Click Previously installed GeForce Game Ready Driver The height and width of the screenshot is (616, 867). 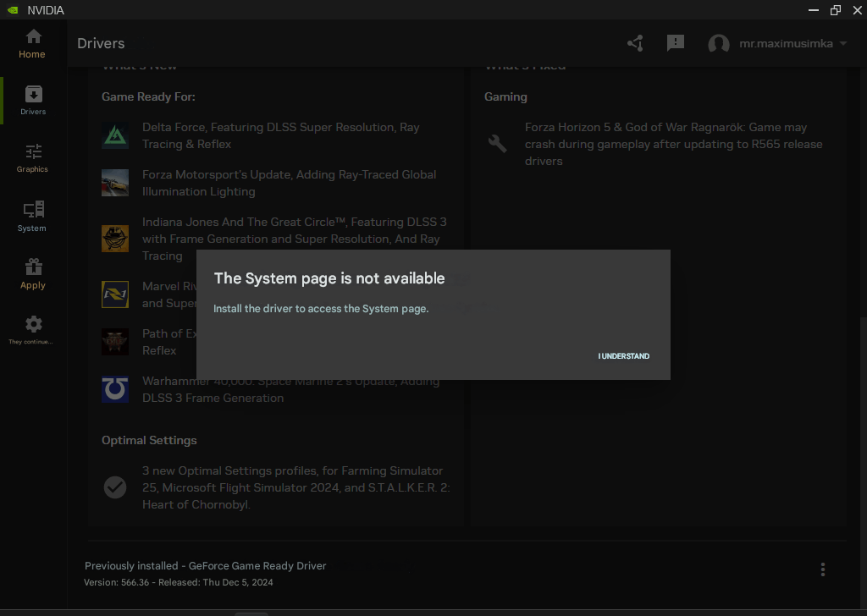205,566
